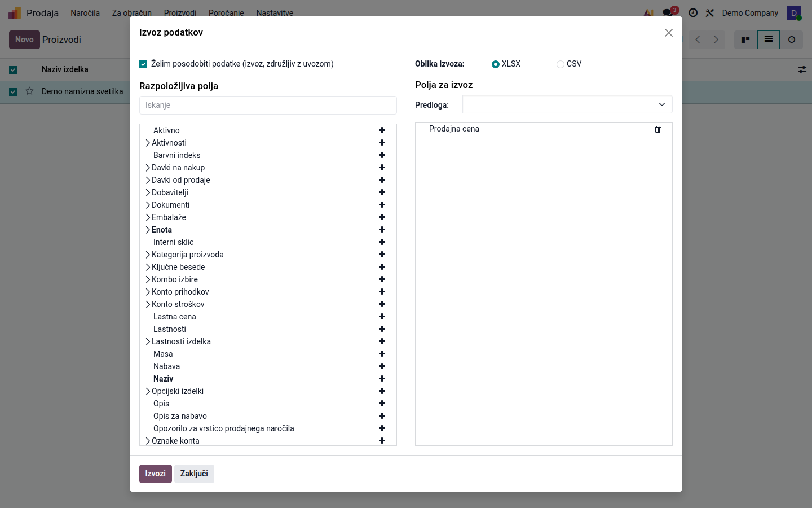The height and width of the screenshot is (508, 812).
Task: Open the optional columns settings icon
Action: 802,69
